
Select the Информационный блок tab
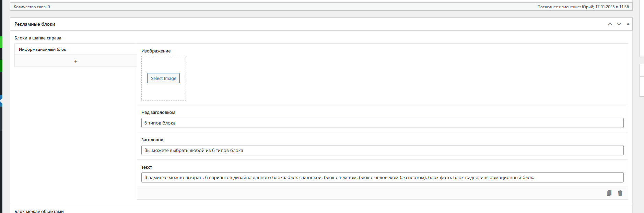pyautogui.click(x=43, y=49)
